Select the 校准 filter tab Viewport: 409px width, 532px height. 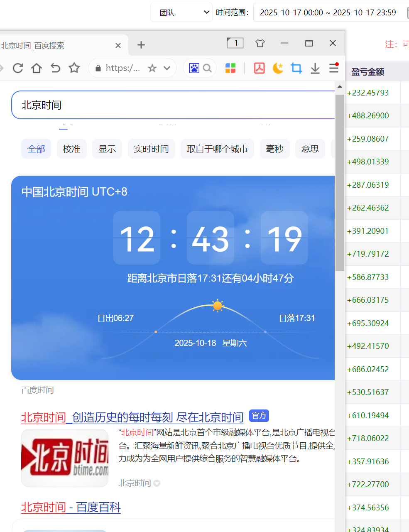[71, 149]
